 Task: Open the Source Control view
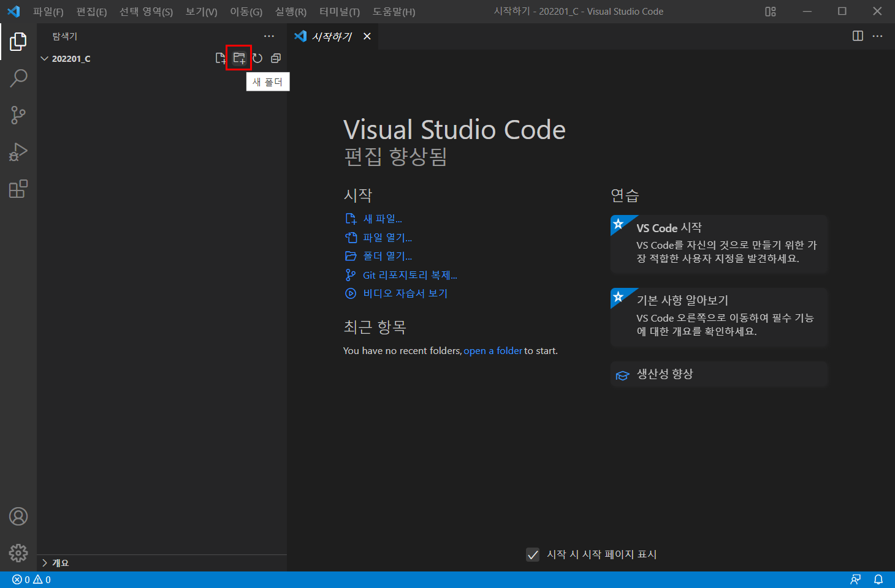click(x=18, y=115)
